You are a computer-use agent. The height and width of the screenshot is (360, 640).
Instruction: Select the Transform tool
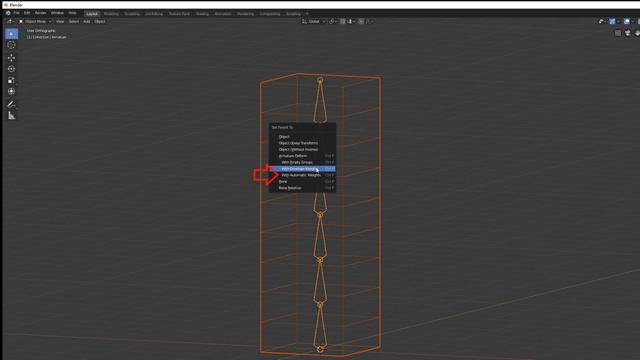[11, 91]
